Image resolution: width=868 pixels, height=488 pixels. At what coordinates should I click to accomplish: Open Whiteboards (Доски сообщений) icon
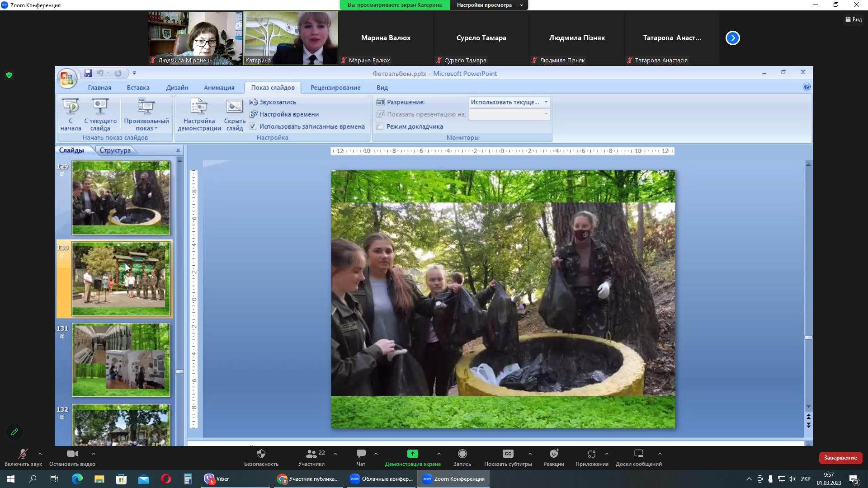[x=638, y=454]
